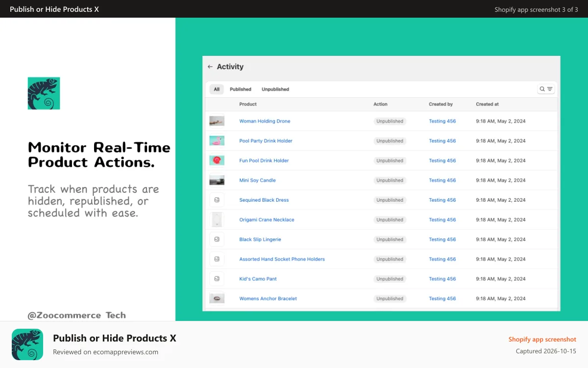Open Black Slip Lingerie product link
Image resolution: width=588 pixels, height=368 pixels.
point(260,239)
